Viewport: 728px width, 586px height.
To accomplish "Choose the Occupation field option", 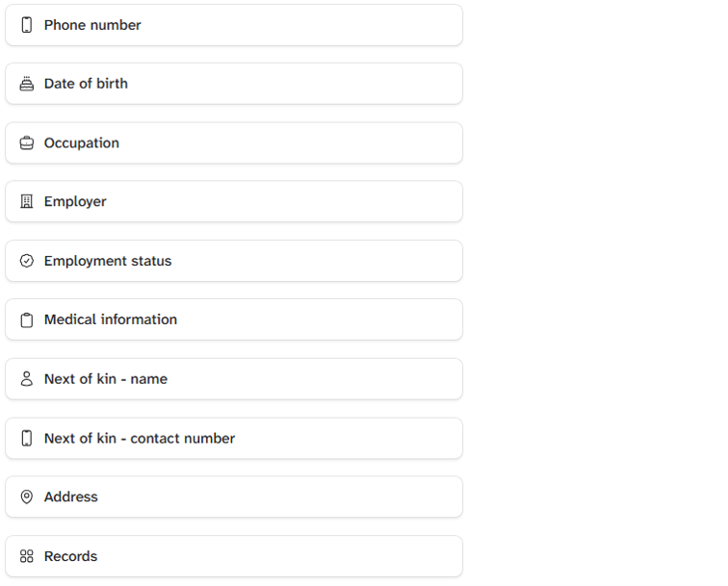I will (x=234, y=143).
